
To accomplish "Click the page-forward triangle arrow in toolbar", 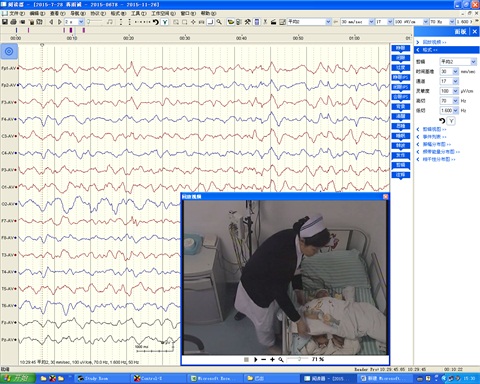I will [x=60, y=22].
